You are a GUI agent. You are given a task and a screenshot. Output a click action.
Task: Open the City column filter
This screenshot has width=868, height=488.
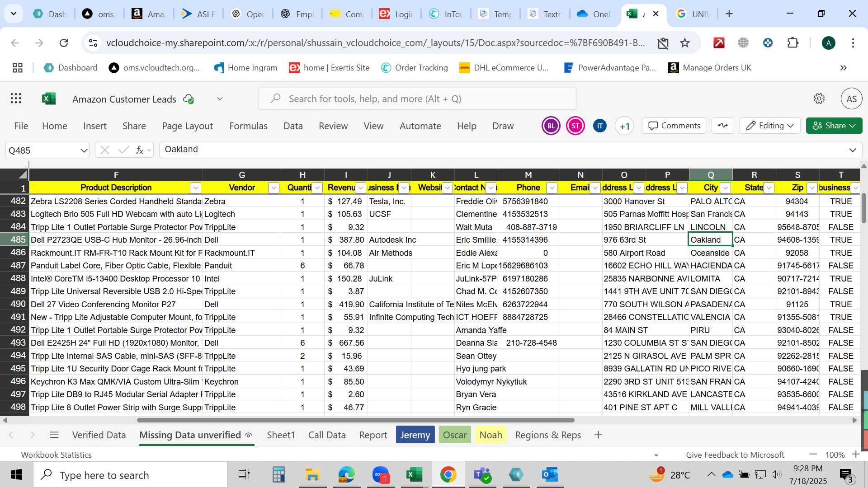(726, 188)
